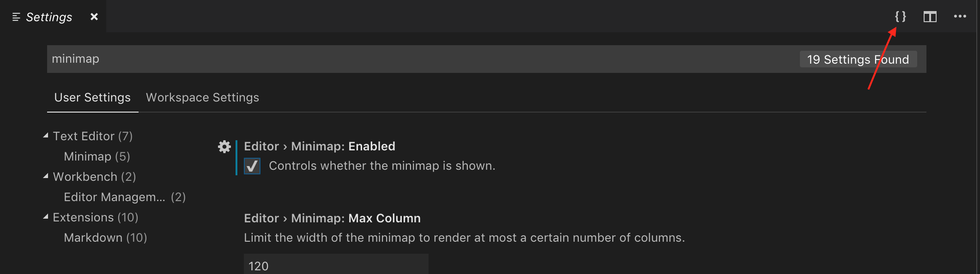Select the Settings editor tab
This screenshot has height=274, width=980.
[x=49, y=16]
